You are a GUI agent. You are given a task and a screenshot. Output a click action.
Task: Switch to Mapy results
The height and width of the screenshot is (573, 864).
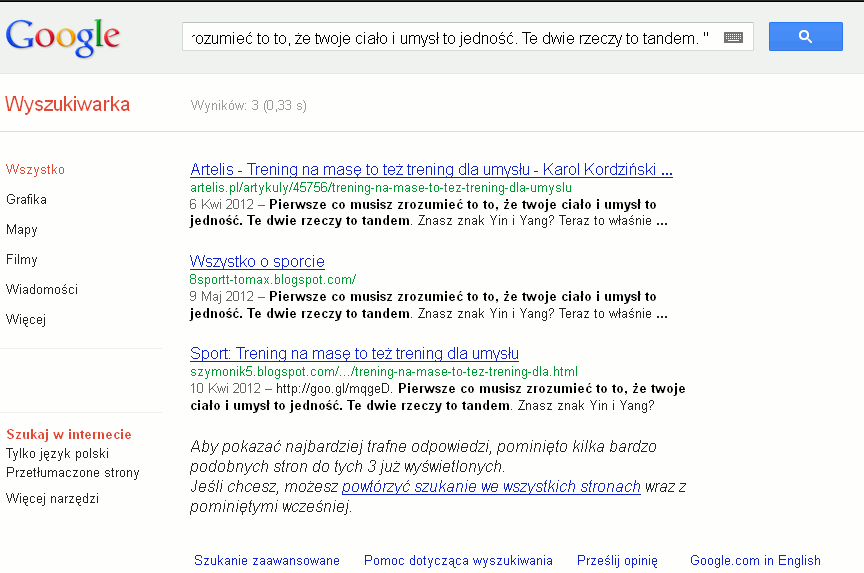coord(21,230)
